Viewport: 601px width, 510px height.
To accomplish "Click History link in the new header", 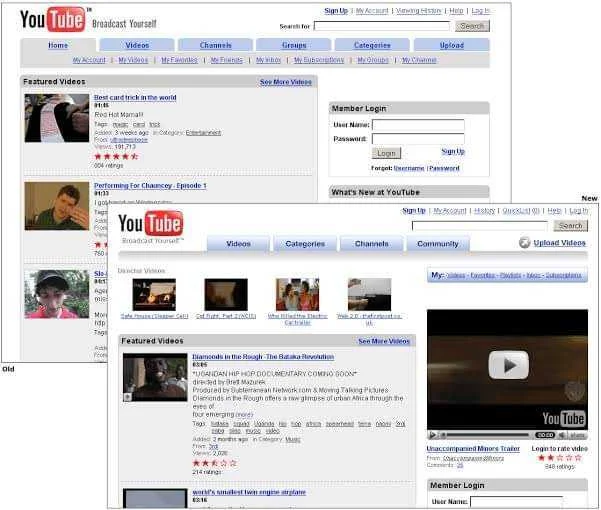I will pos(484,211).
